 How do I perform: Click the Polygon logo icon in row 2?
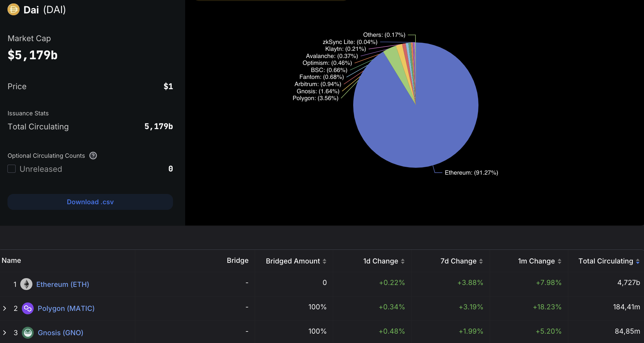tap(28, 308)
